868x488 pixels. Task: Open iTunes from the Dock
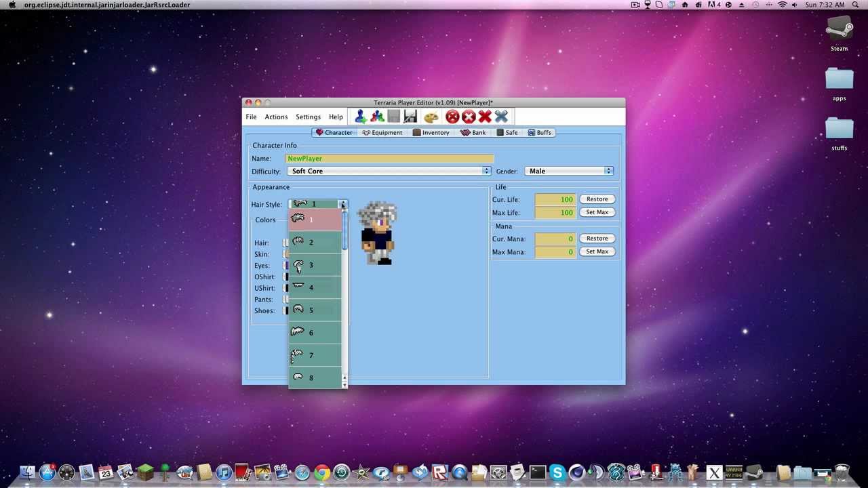[224, 472]
